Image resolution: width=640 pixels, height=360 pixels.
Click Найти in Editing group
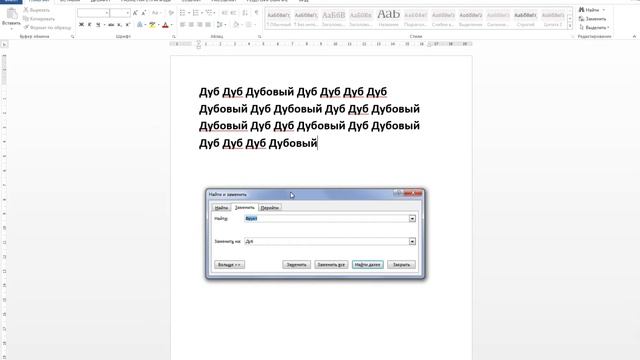[x=589, y=10]
